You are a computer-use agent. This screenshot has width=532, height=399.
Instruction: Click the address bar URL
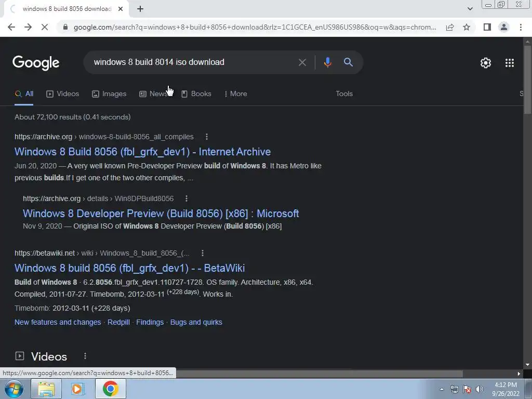pos(255,27)
